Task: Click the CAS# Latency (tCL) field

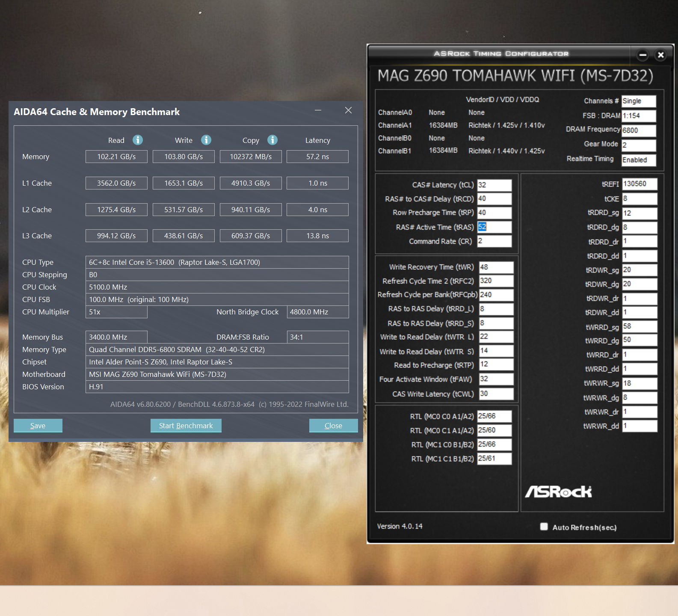Action: (x=494, y=185)
